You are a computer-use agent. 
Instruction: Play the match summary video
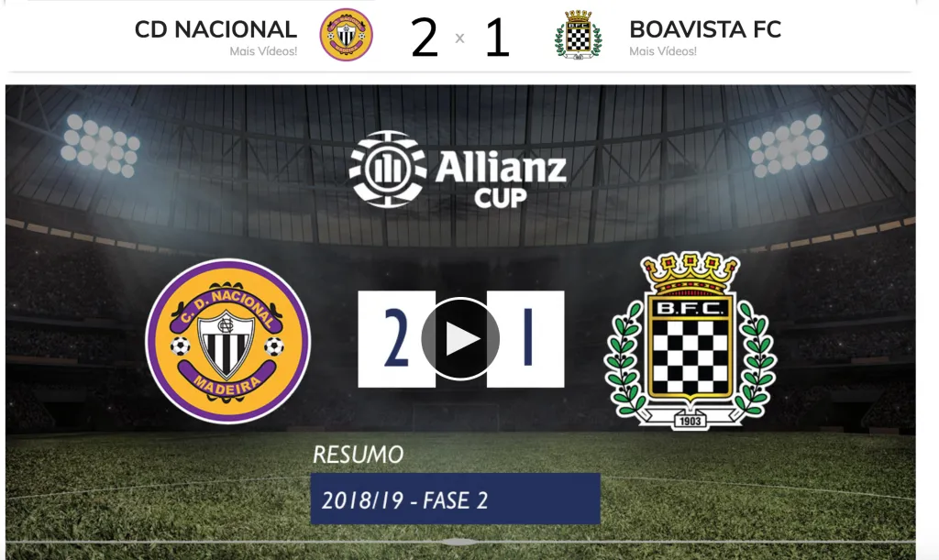pyautogui.click(x=460, y=338)
